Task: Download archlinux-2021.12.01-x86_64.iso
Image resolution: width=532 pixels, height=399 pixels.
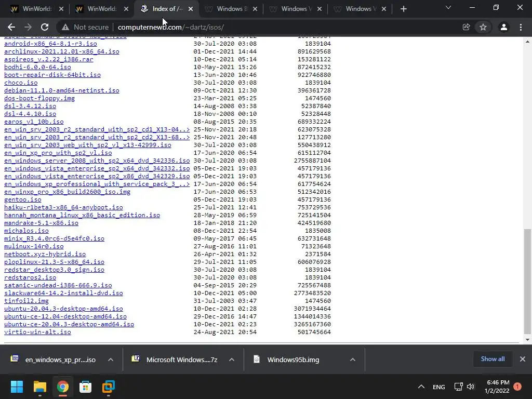Action: pos(62,51)
